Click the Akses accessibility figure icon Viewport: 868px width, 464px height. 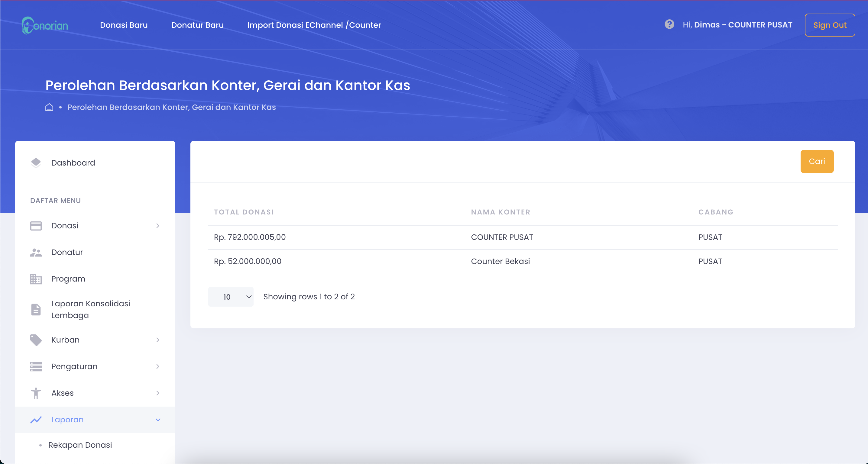(36, 393)
